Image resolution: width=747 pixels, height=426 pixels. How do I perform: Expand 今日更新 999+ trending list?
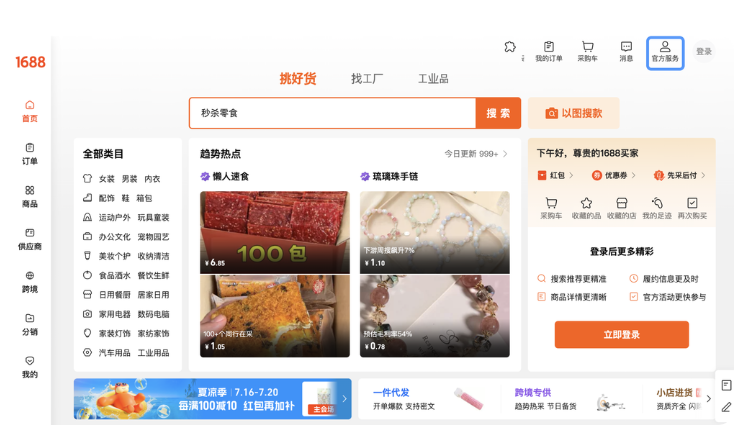coord(475,154)
